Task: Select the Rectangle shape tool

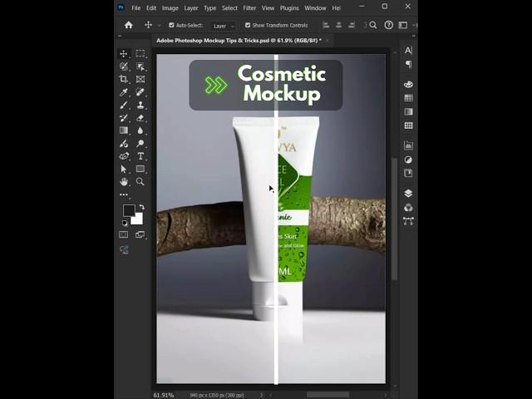Action: (140, 169)
